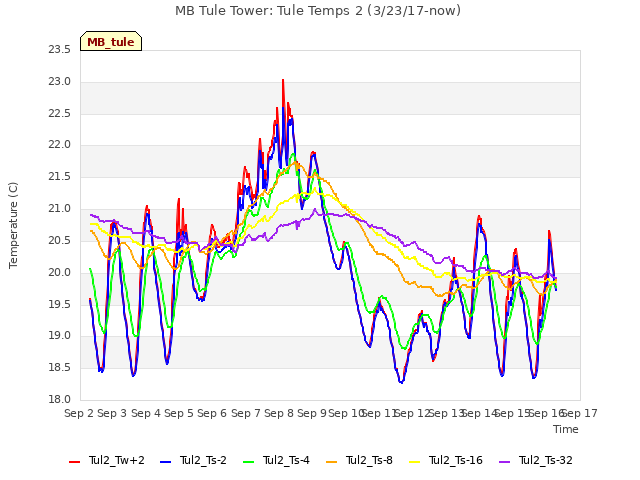Select the Tul2_Ts-2 legend label
640x480 pixels.
pyautogui.click(x=203, y=460)
